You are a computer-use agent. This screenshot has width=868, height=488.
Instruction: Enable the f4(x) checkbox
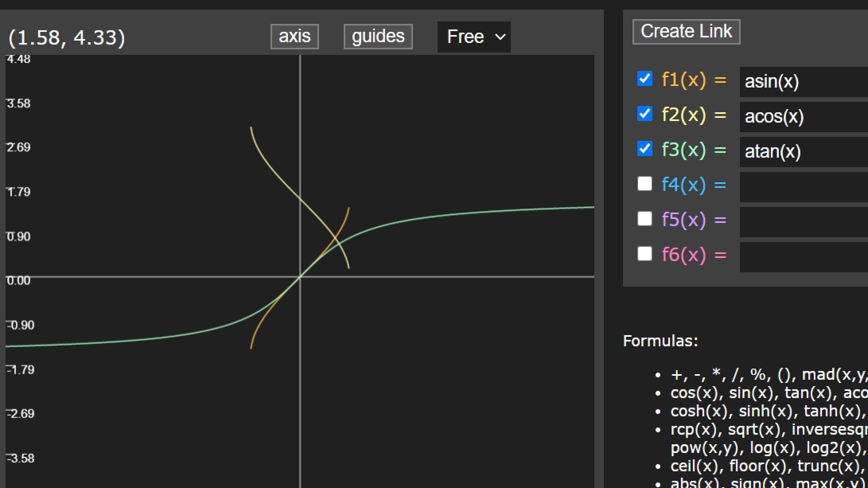click(644, 184)
